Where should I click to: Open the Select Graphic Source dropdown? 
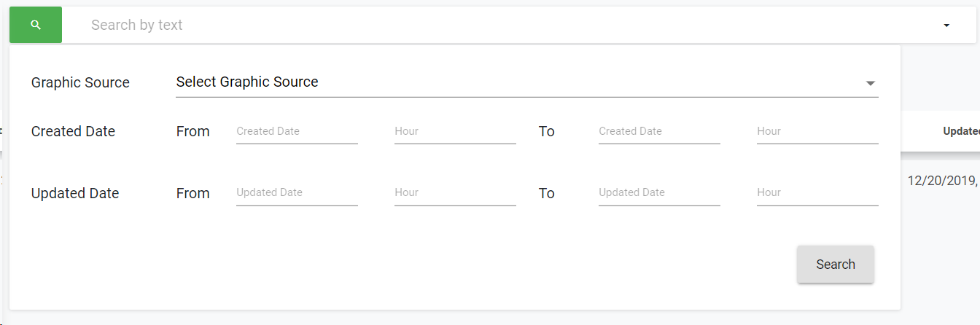(x=510, y=82)
